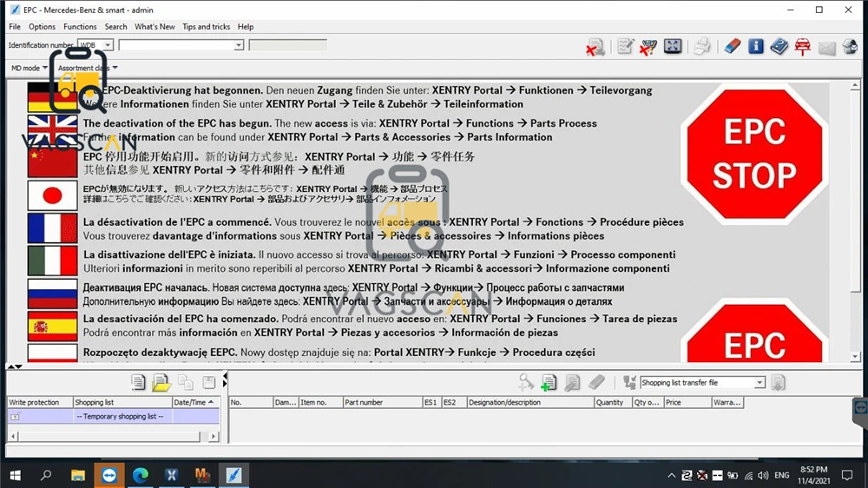Click the message panel scroll down arrow
This screenshot has width=868, height=488.
tap(855, 357)
